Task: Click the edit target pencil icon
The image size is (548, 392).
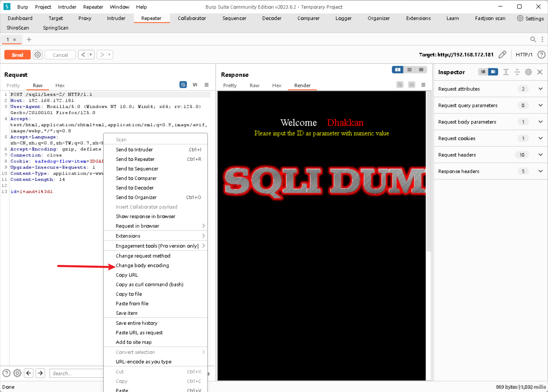Action: point(502,55)
